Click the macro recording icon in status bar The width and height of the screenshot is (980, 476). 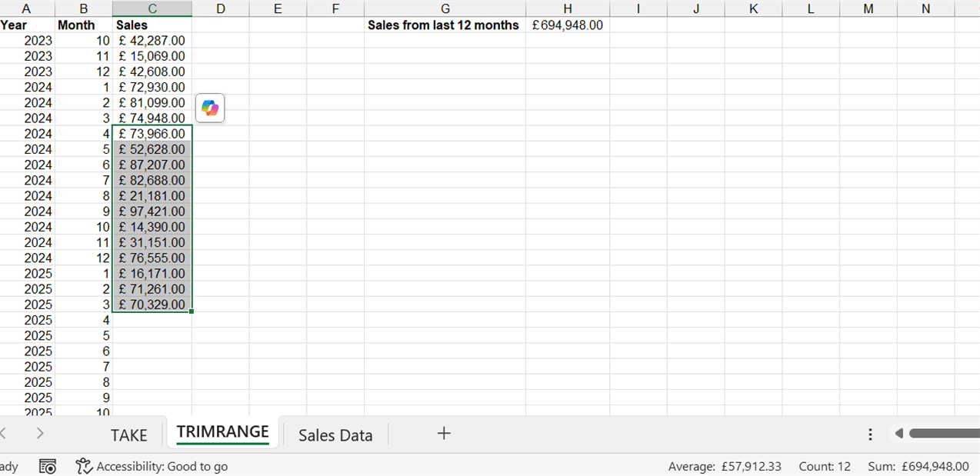click(48, 466)
